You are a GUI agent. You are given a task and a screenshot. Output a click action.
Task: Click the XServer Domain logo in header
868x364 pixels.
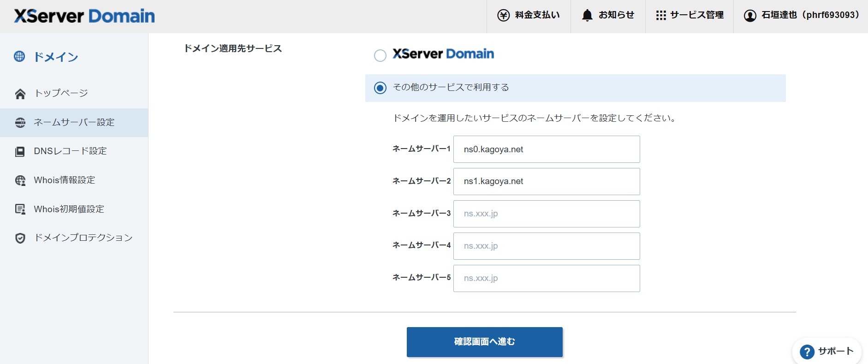84,16
